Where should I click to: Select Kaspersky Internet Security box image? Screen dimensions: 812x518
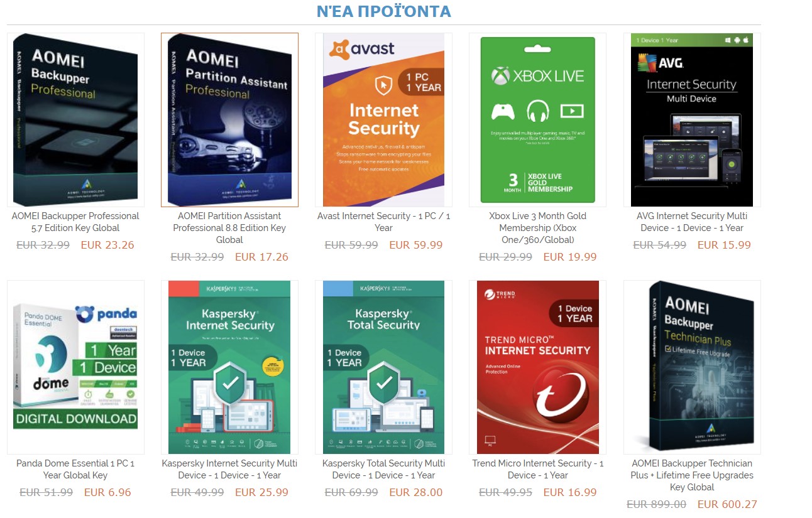point(229,367)
